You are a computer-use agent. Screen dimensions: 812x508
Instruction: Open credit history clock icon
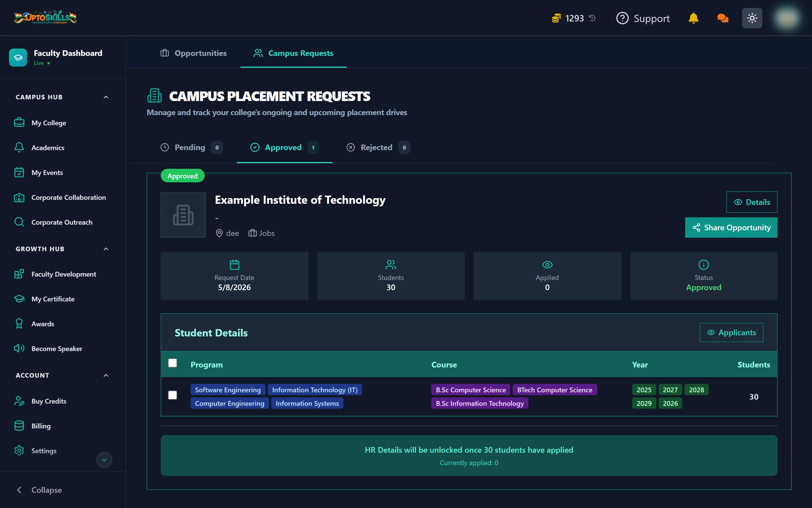592,18
